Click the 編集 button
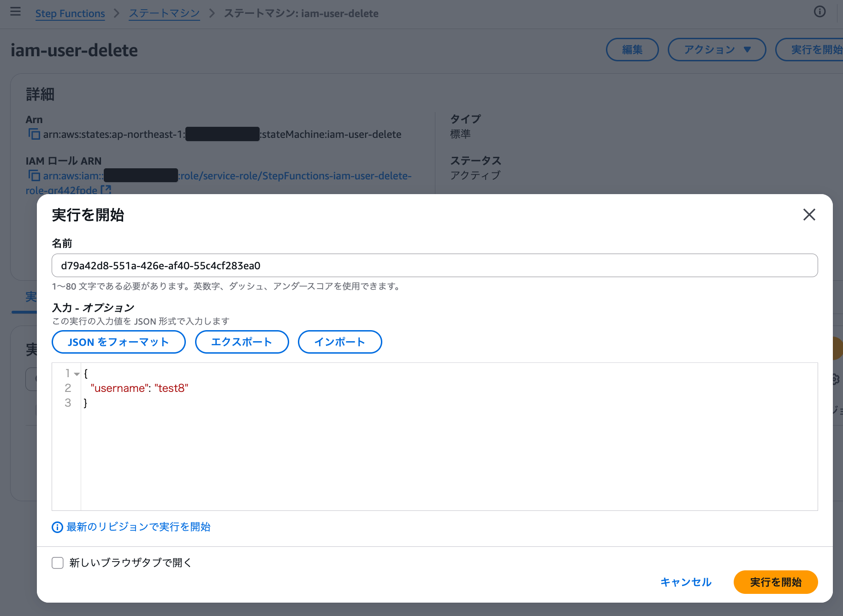This screenshot has width=843, height=616. pyautogui.click(x=632, y=49)
